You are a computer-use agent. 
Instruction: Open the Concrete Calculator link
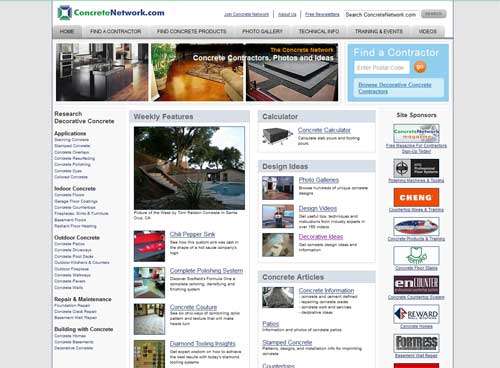[x=324, y=130]
